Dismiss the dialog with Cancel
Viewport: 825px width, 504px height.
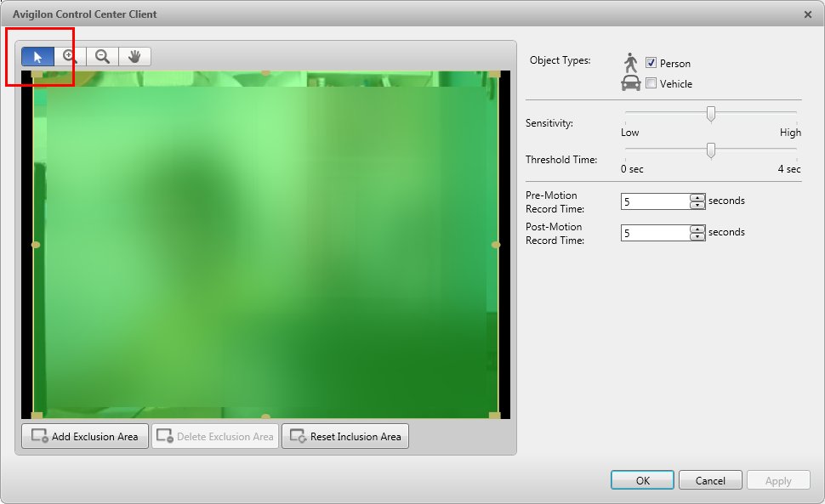coord(710,479)
